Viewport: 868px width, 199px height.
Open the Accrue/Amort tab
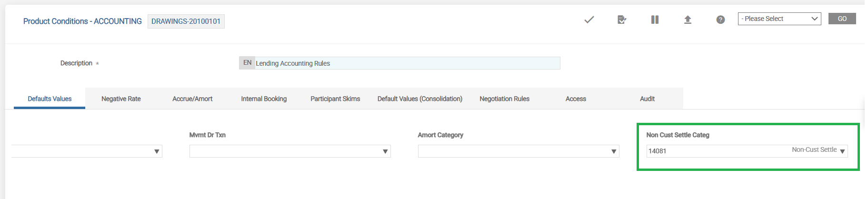click(192, 99)
